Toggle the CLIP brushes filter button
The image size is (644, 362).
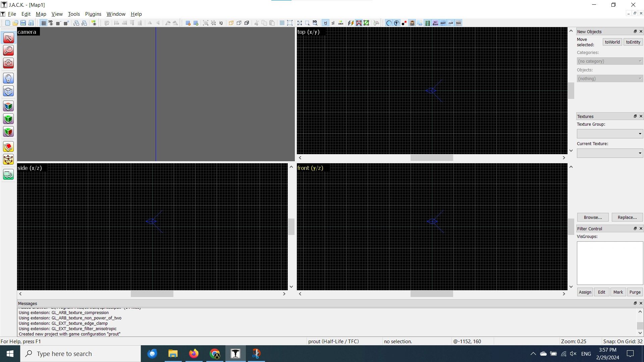tap(451, 23)
